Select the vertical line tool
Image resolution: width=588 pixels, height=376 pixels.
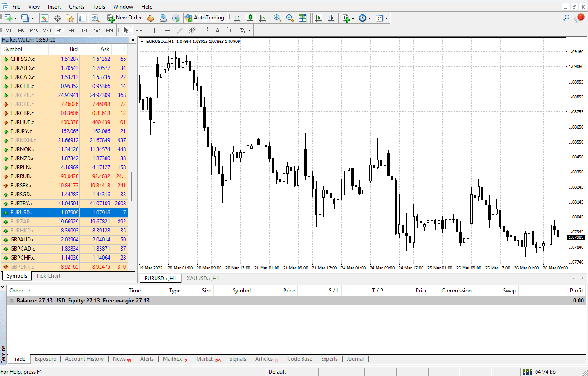click(154, 31)
